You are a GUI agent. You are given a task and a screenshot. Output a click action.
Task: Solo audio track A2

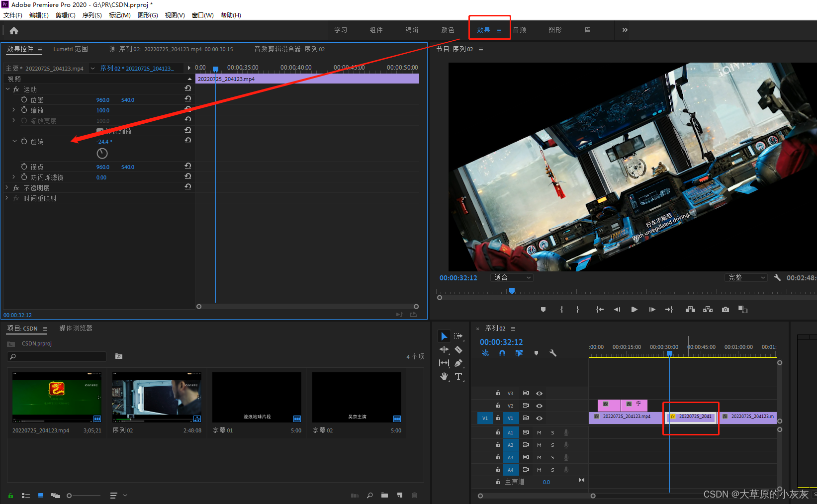click(x=552, y=445)
